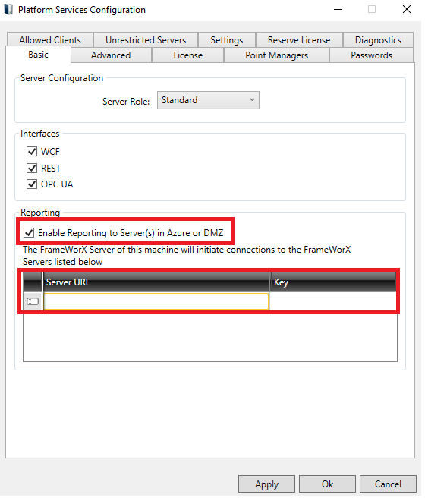Disable Reporting to Server(s) in Azure or DMZ
This screenshot has height=504, width=425.
[x=29, y=233]
